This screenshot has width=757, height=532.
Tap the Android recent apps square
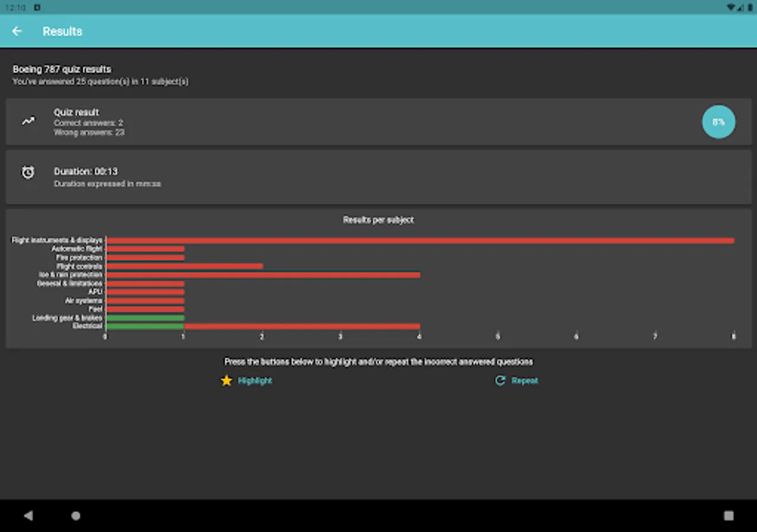(729, 515)
